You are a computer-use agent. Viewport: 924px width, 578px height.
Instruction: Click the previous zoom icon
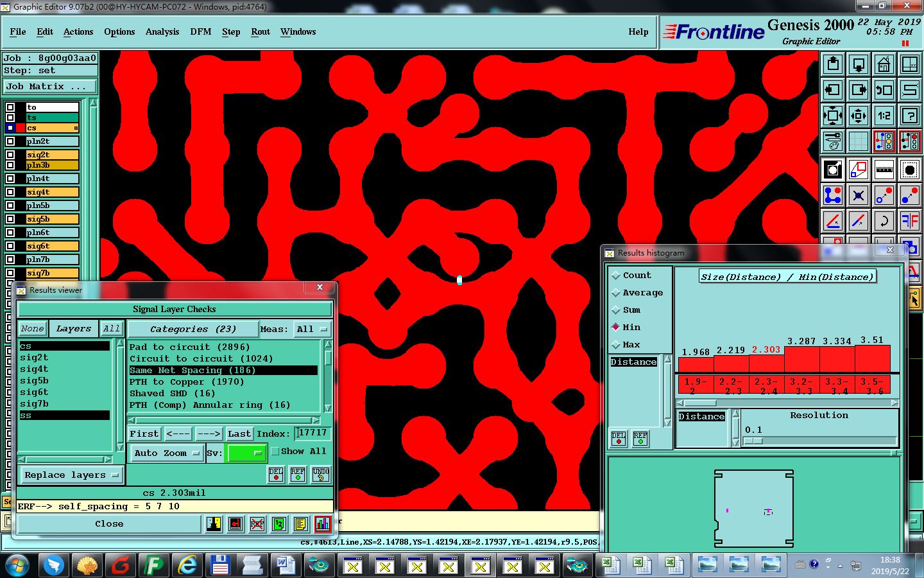[x=884, y=90]
